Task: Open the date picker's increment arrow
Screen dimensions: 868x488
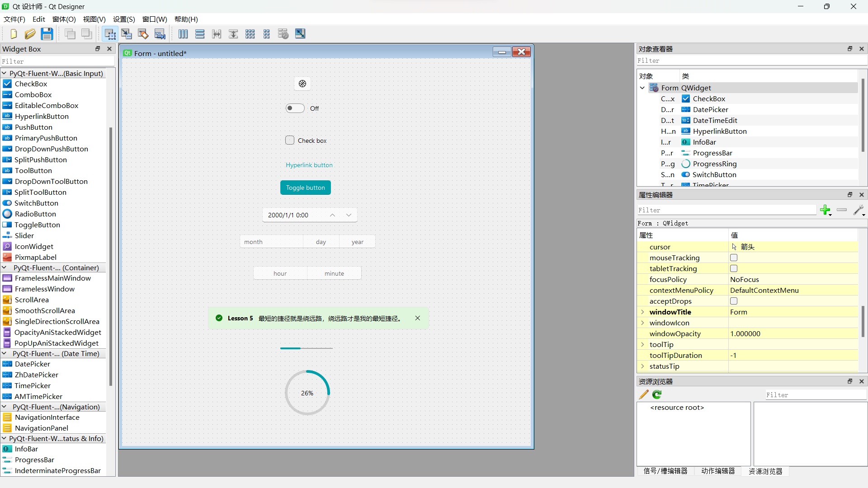Action: pyautogui.click(x=333, y=215)
